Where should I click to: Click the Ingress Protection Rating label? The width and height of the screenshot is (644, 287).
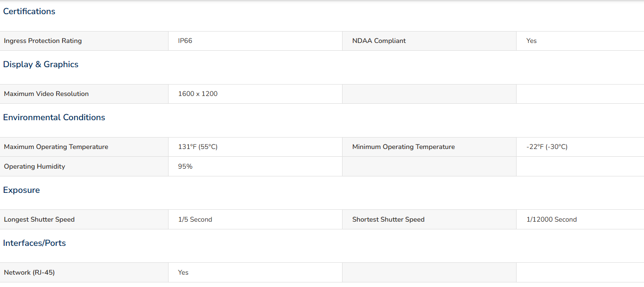(x=43, y=41)
